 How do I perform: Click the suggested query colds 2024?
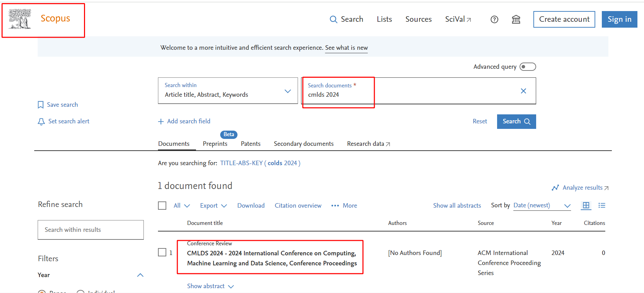point(260,163)
